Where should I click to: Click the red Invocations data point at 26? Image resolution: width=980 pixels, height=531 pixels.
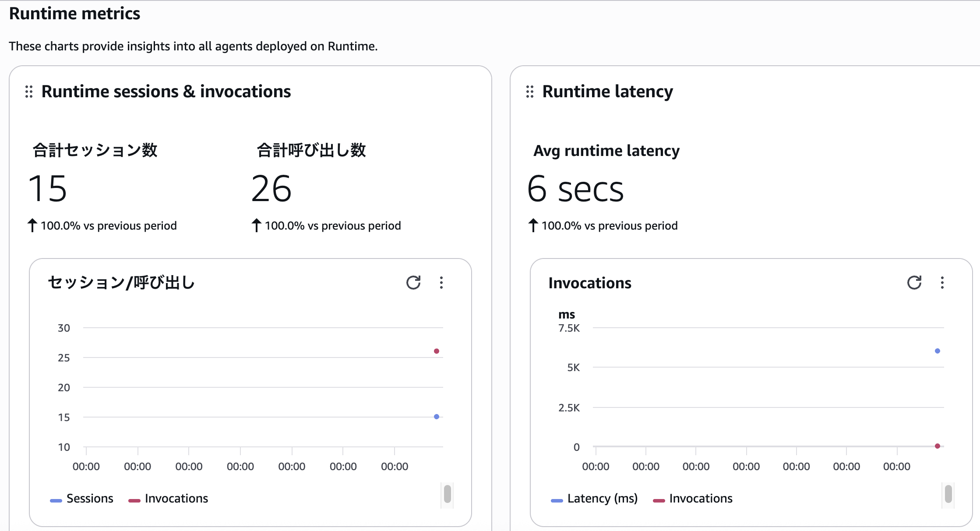click(x=436, y=351)
